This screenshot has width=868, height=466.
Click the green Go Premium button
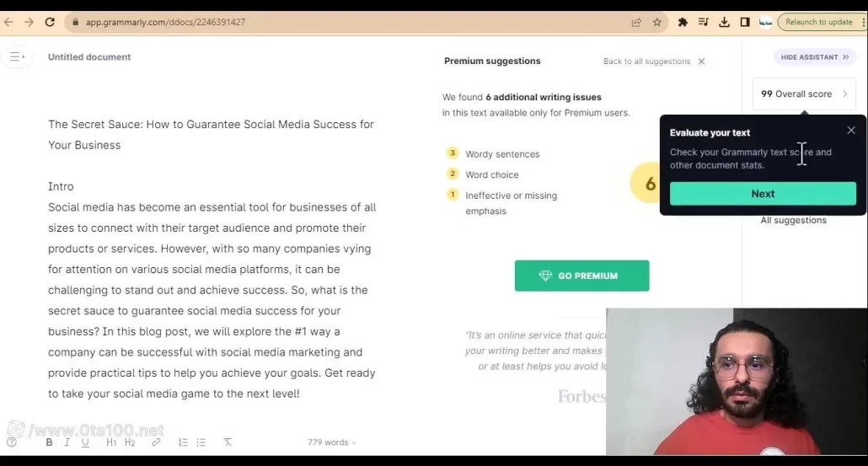(x=581, y=276)
